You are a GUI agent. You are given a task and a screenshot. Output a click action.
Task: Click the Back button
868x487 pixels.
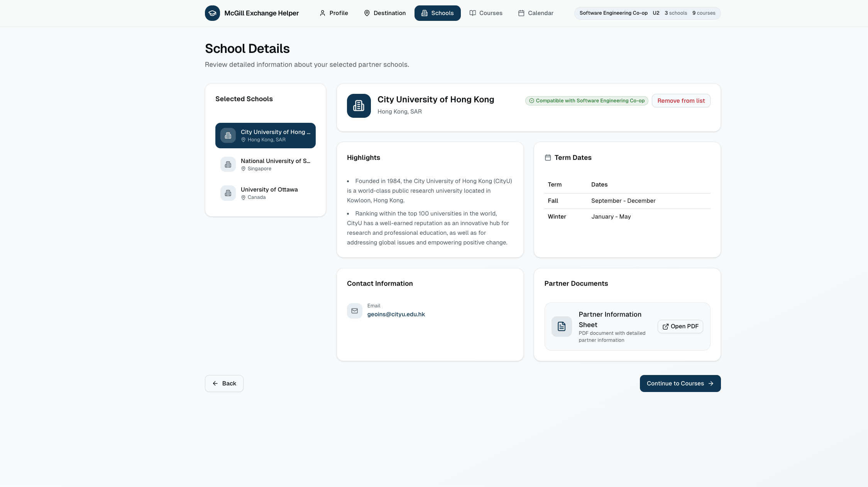coord(224,383)
